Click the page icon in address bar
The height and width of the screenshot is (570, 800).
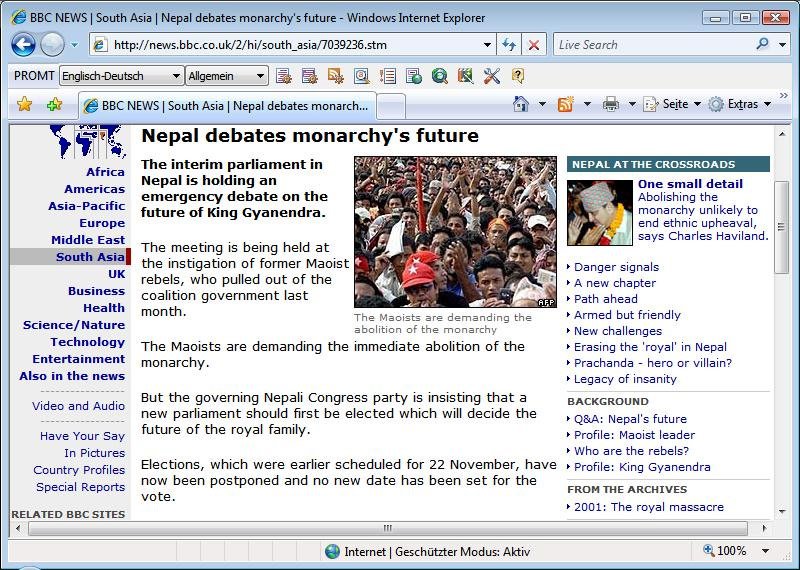click(x=100, y=45)
